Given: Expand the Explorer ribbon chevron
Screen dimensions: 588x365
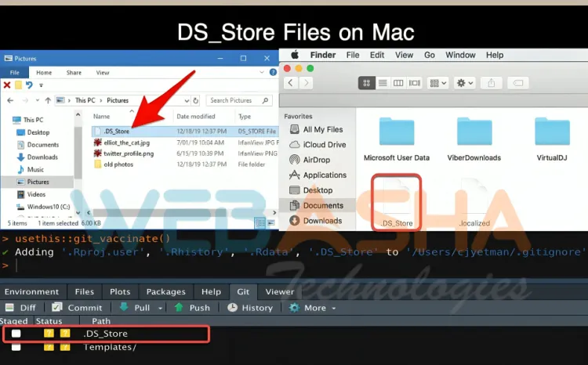Looking at the screenshot, I should (x=262, y=72).
